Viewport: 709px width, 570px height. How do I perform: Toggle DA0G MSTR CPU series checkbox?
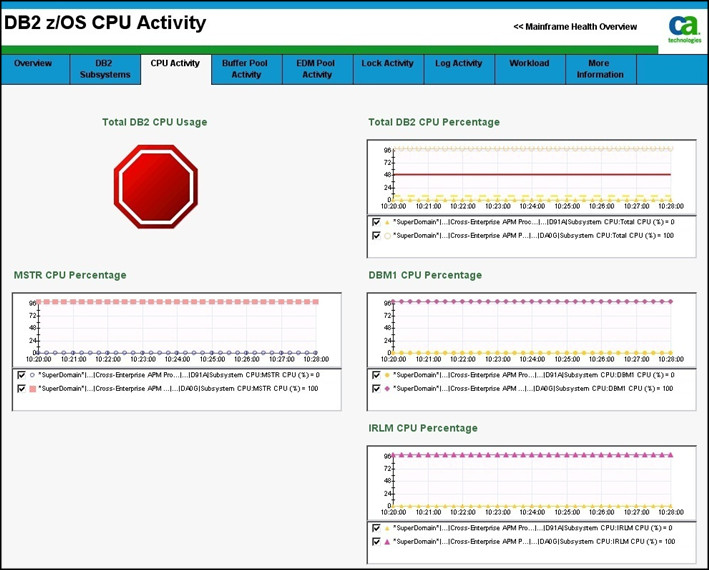pos(22,389)
